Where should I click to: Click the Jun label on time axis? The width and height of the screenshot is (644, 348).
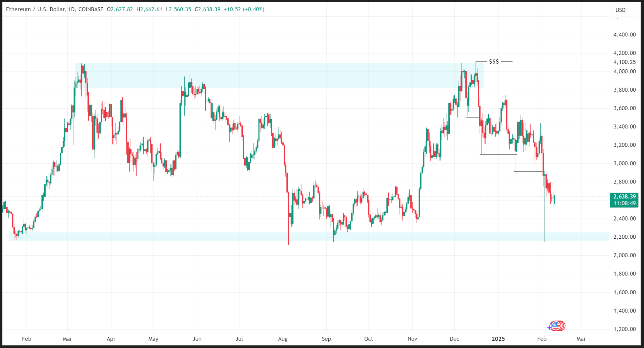click(x=197, y=339)
